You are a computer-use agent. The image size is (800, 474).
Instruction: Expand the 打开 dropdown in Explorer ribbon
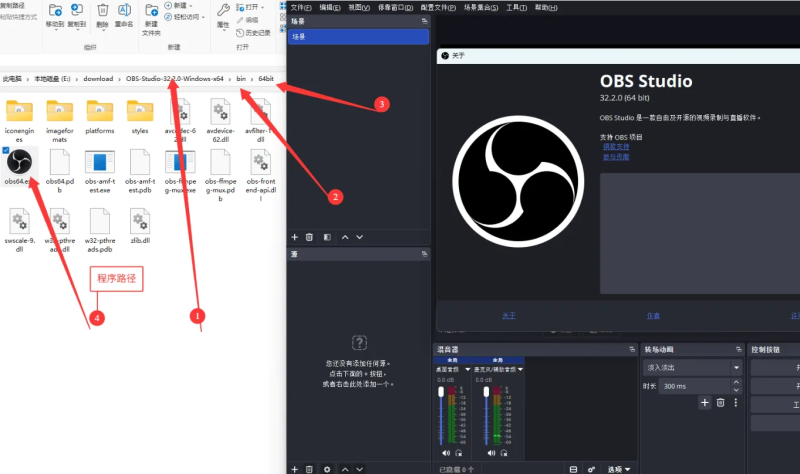pyautogui.click(x=263, y=7)
